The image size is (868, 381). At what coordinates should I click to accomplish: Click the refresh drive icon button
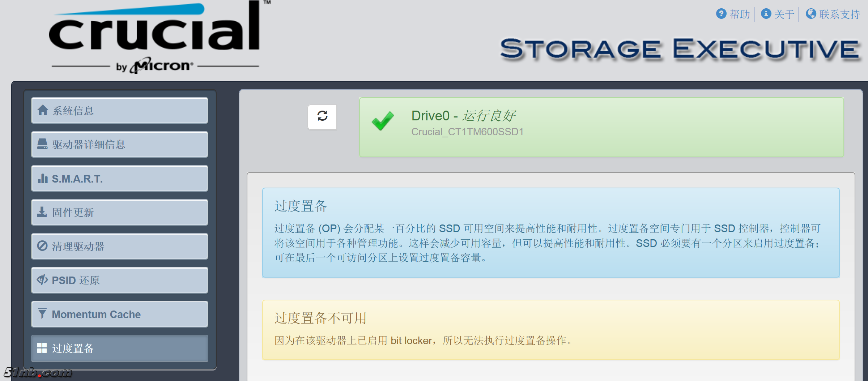pos(322,116)
